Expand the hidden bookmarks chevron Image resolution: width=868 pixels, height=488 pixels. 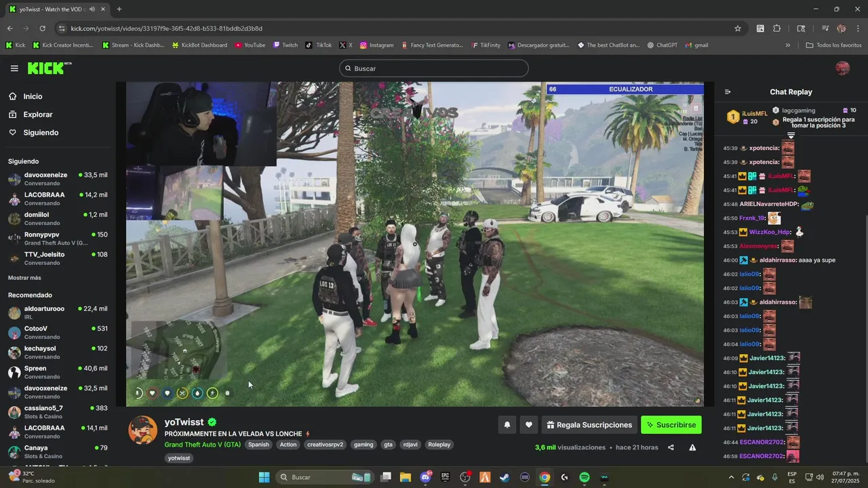pyautogui.click(x=787, y=45)
